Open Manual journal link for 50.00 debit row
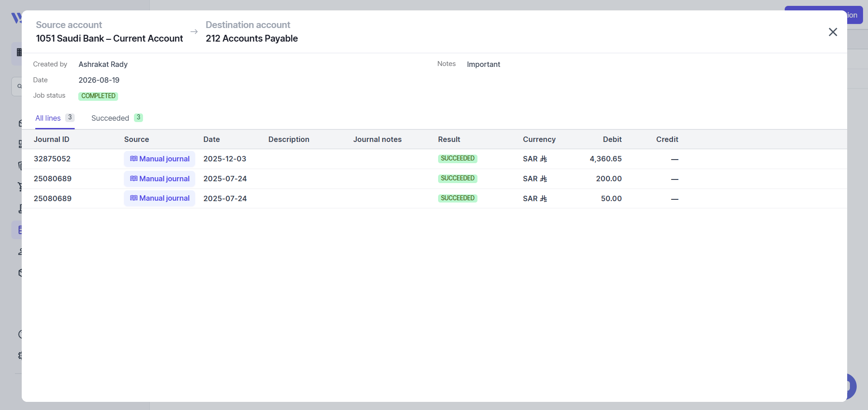This screenshot has height=410, width=868. [159, 198]
